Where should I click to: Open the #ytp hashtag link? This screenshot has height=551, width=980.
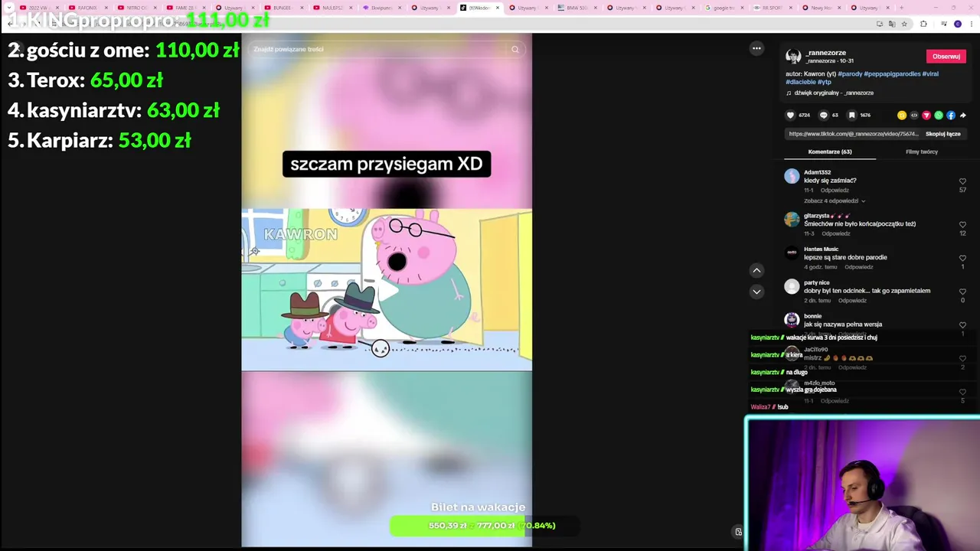824,82
